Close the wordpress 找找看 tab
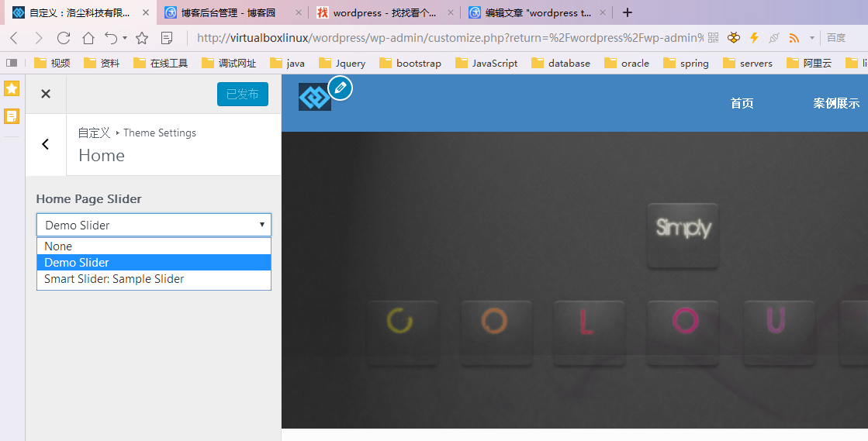Image resolution: width=868 pixels, height=441 pixels. pos(450,12)
